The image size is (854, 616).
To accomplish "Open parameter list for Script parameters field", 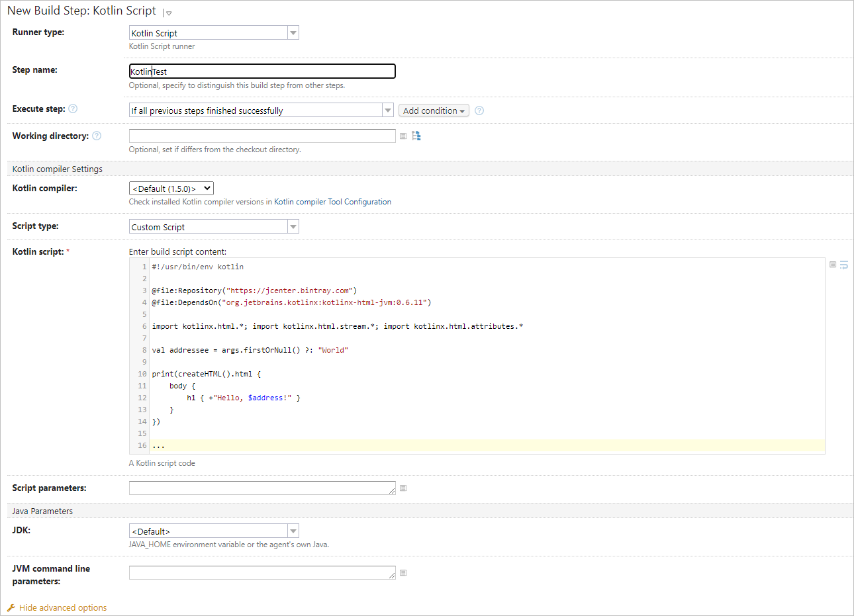I will tap(403, 488).
